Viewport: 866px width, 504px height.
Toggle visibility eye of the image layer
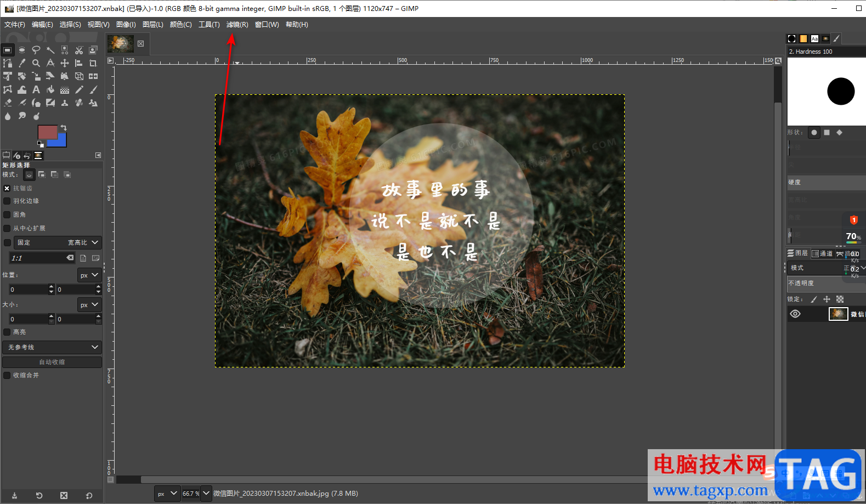(795, 314)
